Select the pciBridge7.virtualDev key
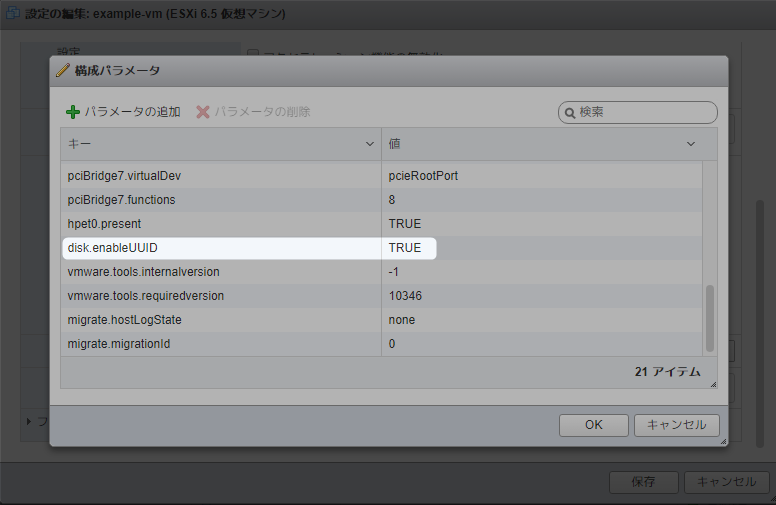 (x=124, y=176)
